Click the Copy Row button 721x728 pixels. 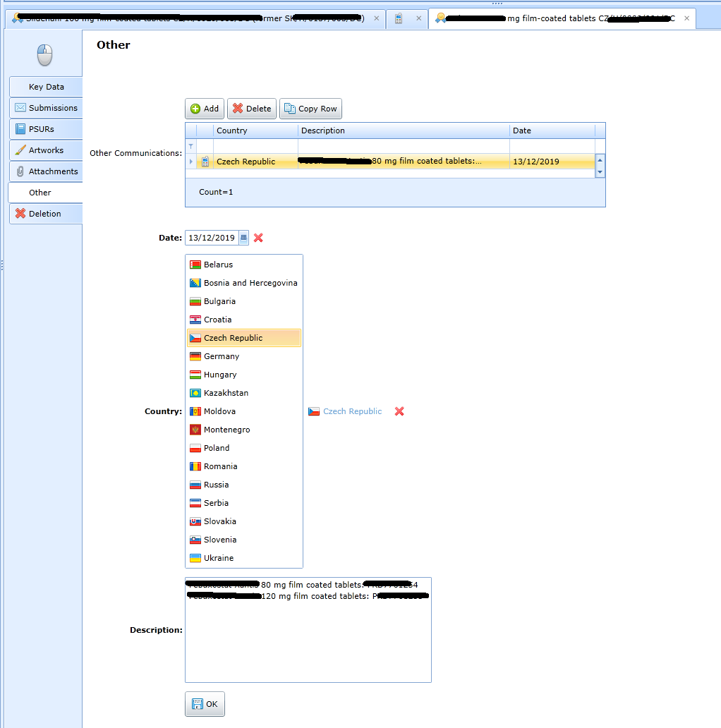click(310, 109)
